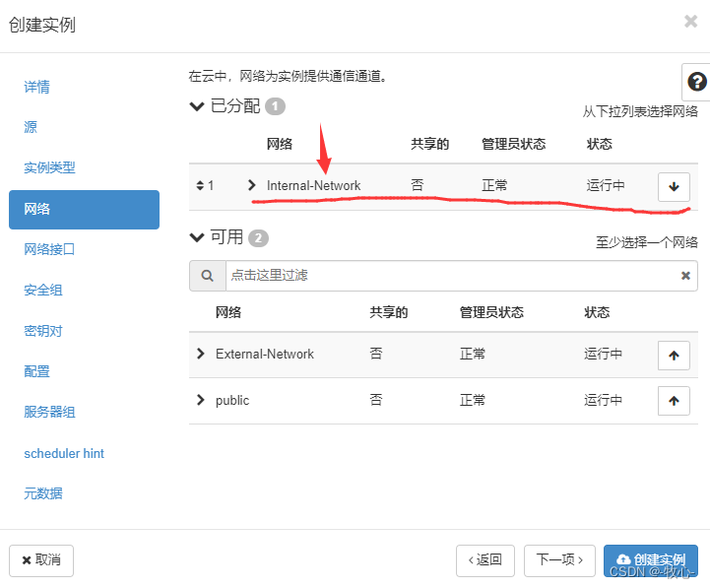Collapse the 可用 section
Screen dimensions: 710x588
(197, 237)
